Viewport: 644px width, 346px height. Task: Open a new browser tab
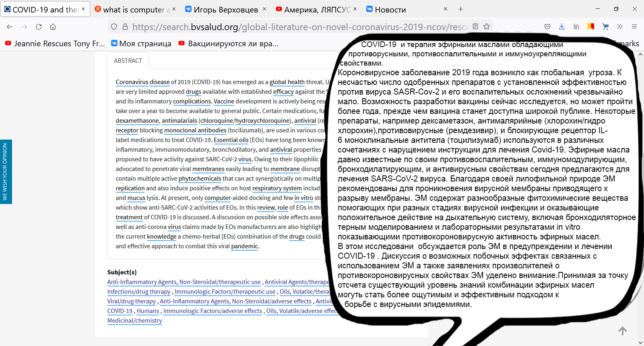tap(461, 9)
